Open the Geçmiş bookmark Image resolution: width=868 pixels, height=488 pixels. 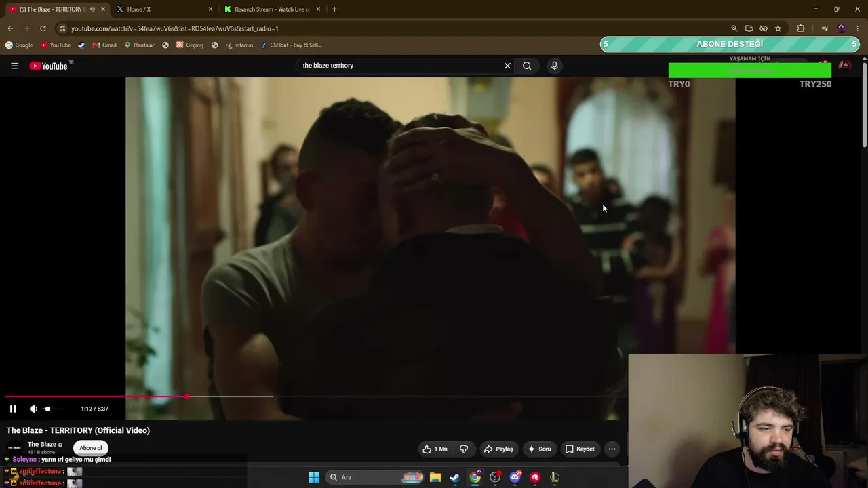tap(190, 45)
